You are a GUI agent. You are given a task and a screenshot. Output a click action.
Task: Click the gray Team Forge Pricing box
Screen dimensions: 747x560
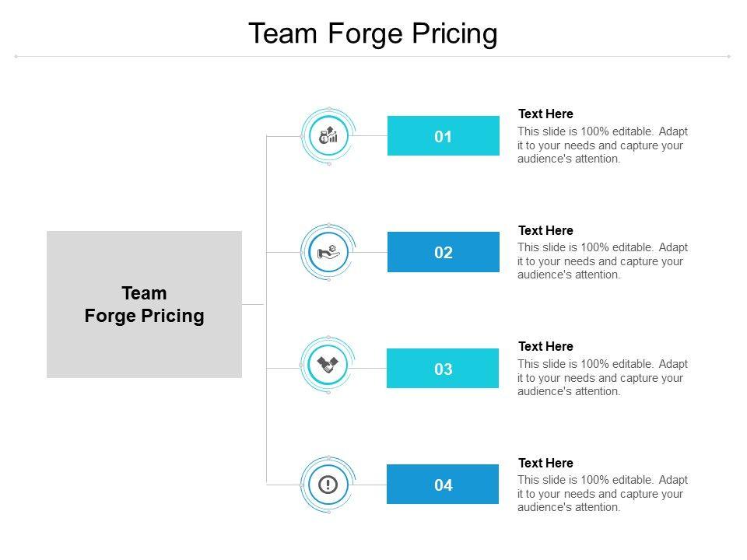(144, 304)
